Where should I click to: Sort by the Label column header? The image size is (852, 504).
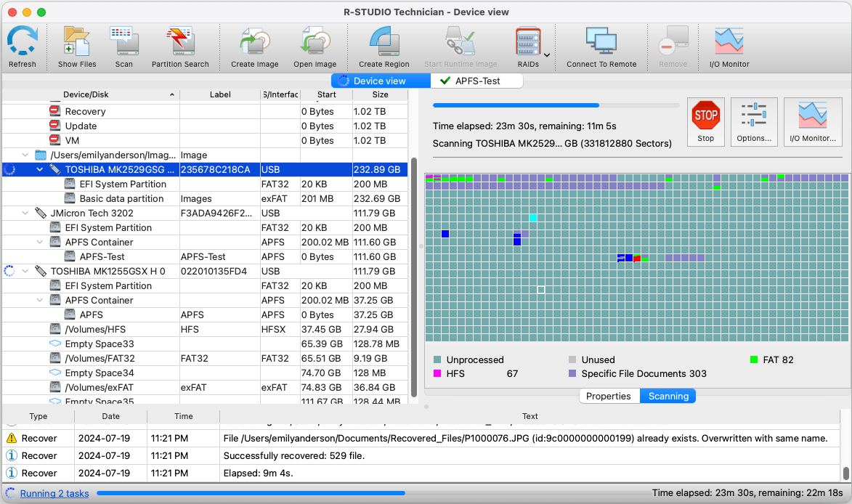(220, 94)
